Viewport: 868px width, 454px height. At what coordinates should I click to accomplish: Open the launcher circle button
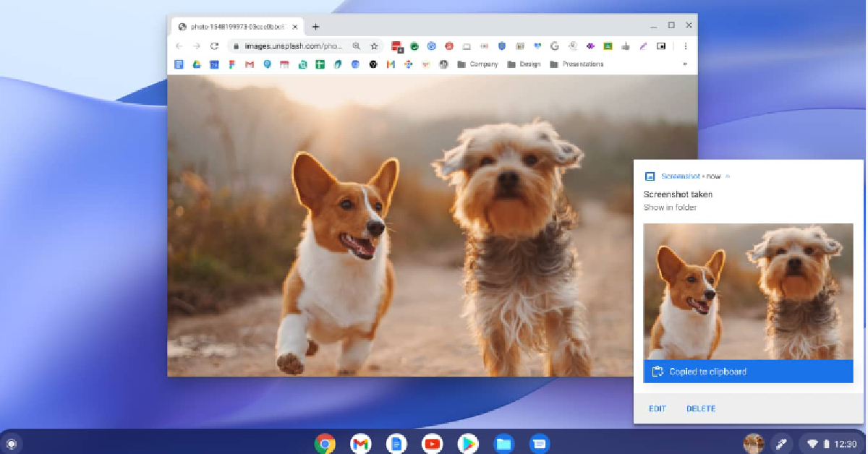12,443
